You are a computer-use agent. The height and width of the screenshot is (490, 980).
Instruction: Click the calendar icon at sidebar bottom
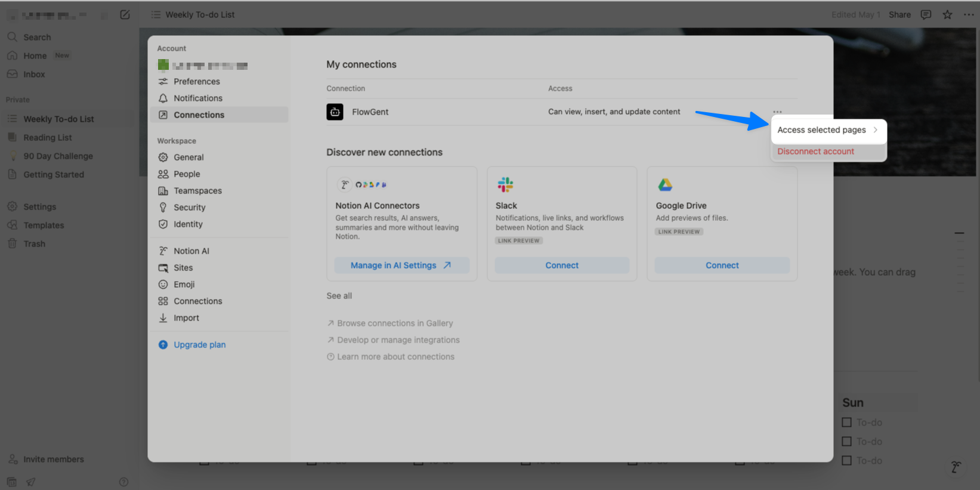(12, 482)
